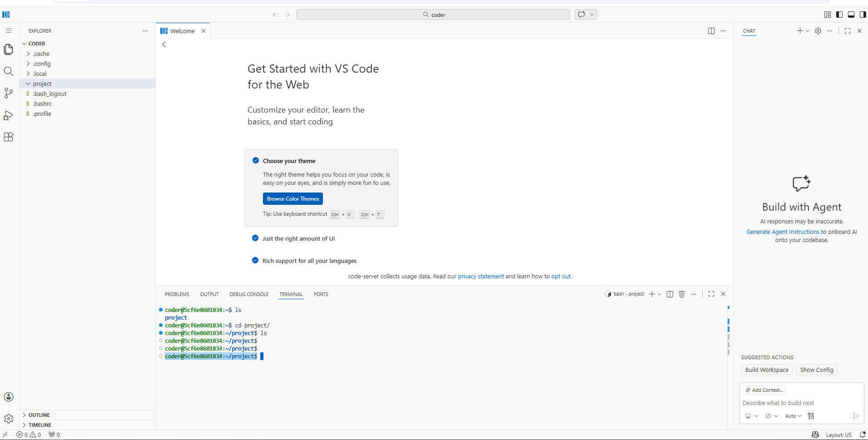
Task: Select the TERMINAL tab
Action: coord(291,294)
